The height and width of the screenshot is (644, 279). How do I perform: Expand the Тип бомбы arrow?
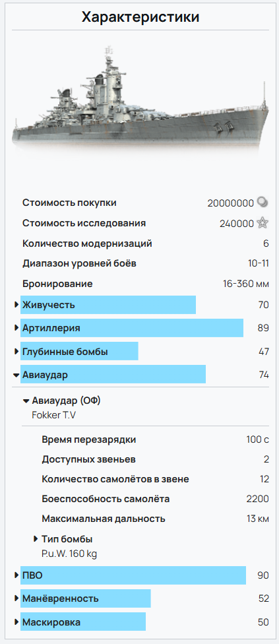click(36, 539)
